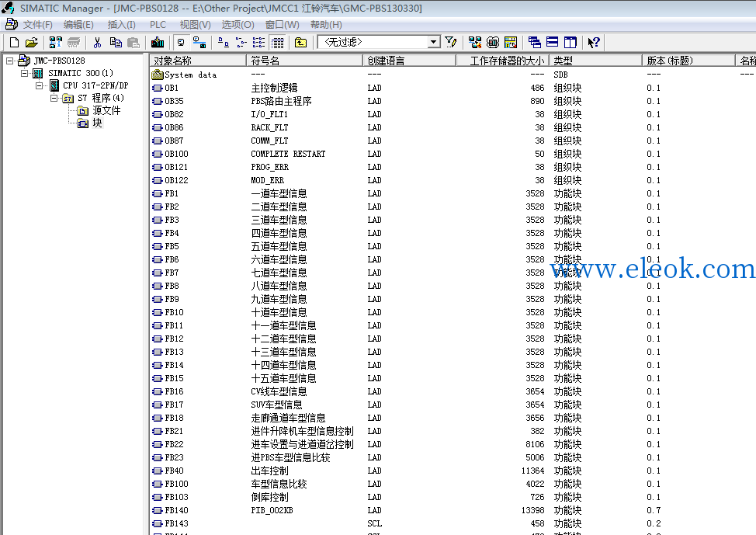
Task: Sort by 符号名 column header
Action: click(x=304, y=61)
